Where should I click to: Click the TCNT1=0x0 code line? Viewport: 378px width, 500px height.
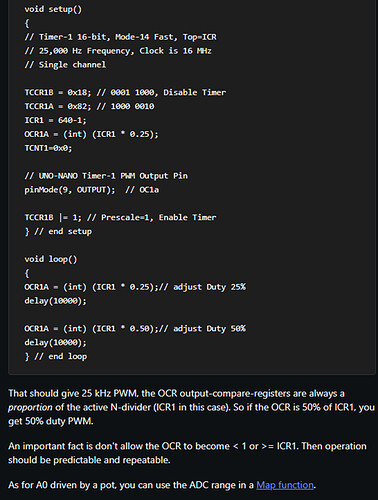48,148
